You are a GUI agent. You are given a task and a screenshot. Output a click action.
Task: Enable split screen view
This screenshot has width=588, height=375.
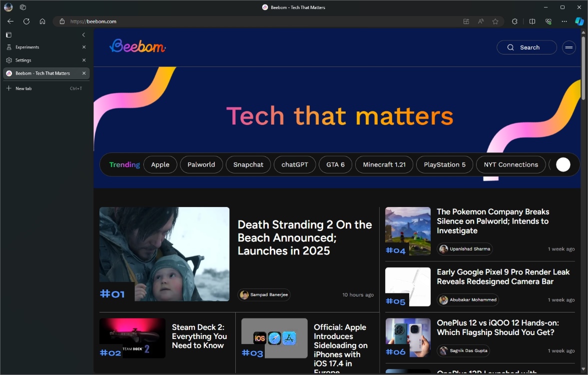(x=533, y=21)
